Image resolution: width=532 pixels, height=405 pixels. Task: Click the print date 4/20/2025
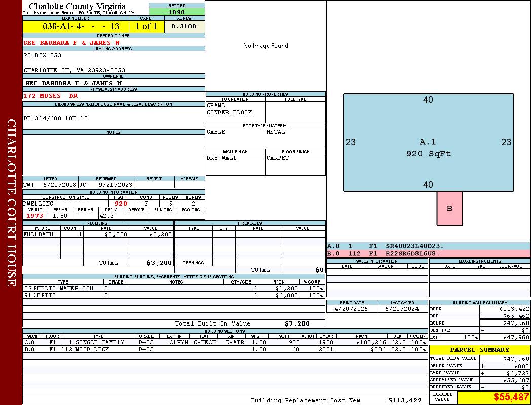pos(352,308)
